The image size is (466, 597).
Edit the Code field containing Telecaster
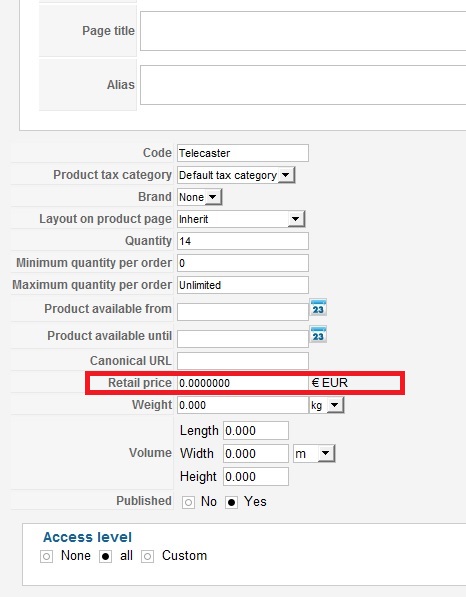[x=243, y=153]
